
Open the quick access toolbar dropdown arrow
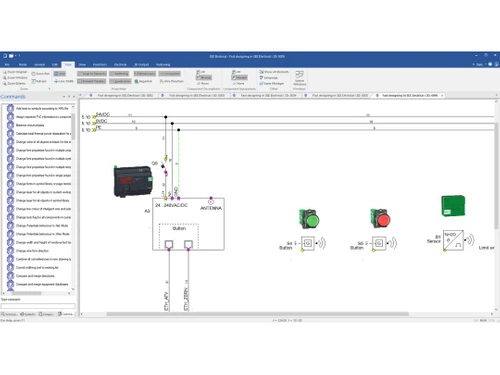point(18,56)
